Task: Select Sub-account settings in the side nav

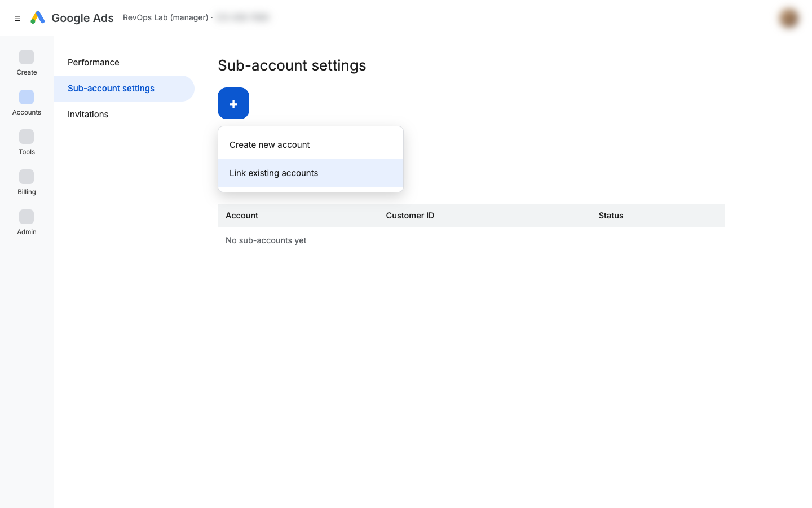Action: coord(124,89)
